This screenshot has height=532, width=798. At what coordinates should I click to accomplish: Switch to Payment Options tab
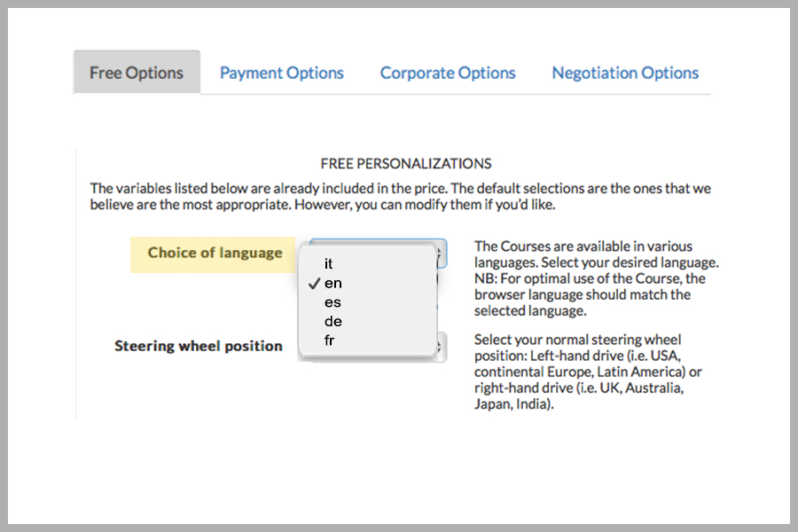(281, 73)
